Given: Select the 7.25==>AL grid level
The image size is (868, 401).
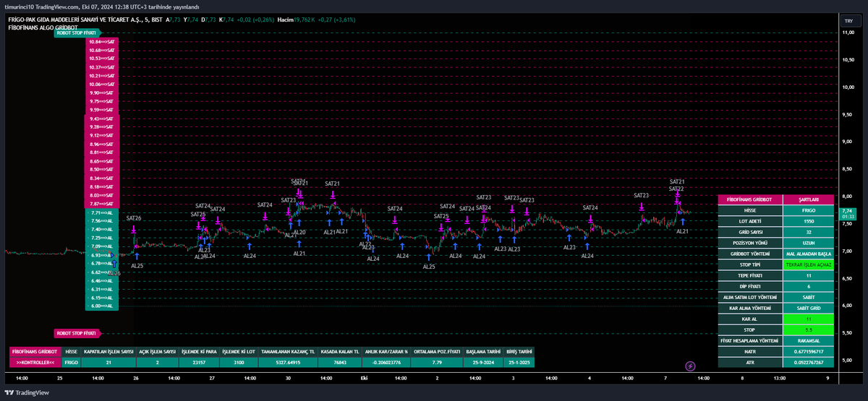Looking at the screenshot, I should (102, 238).
